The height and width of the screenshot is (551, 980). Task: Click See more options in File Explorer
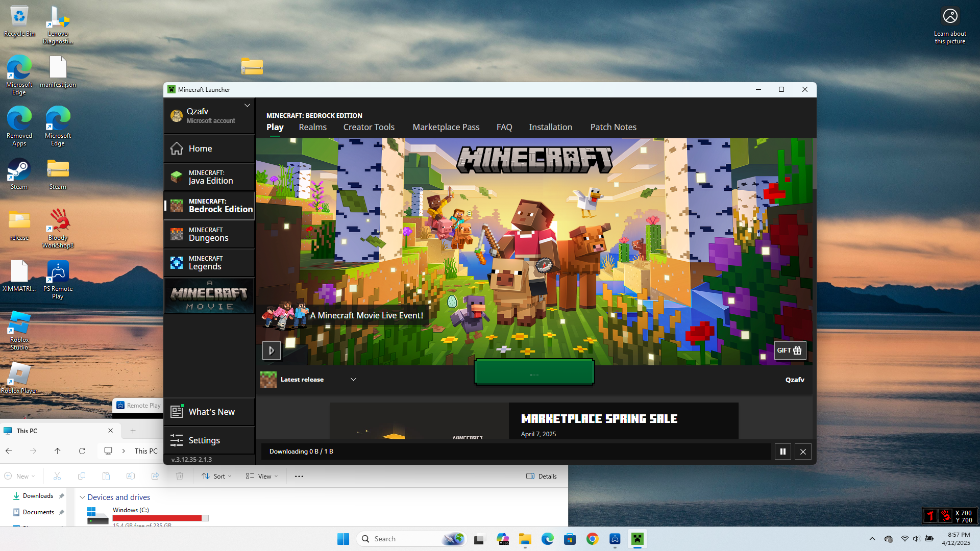click(299, 477)
